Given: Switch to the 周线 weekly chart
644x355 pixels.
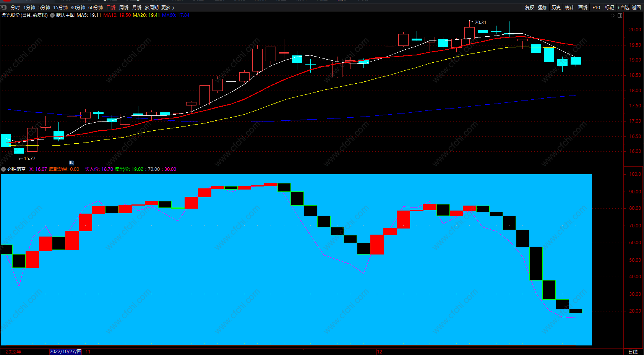Looking at the screenshot, I should click(124, 8).
